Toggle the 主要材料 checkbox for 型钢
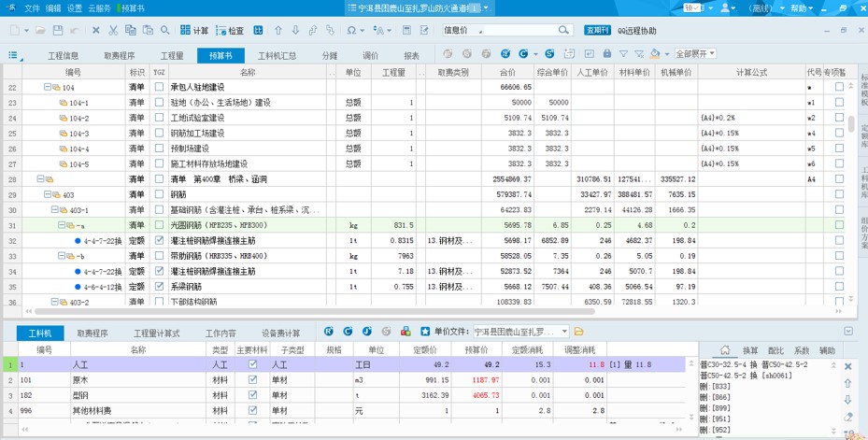868x440 pixels. 253,394
